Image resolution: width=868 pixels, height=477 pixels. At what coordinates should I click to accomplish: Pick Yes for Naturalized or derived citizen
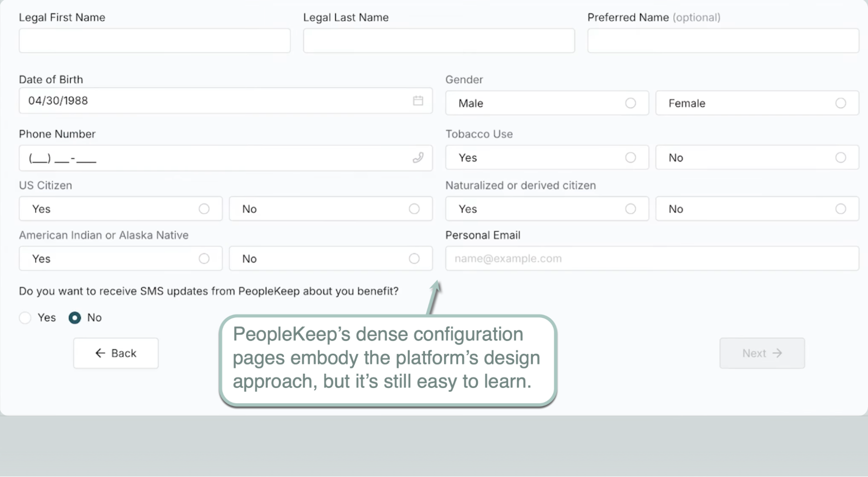pyautogui.click(x=630, y=209)
